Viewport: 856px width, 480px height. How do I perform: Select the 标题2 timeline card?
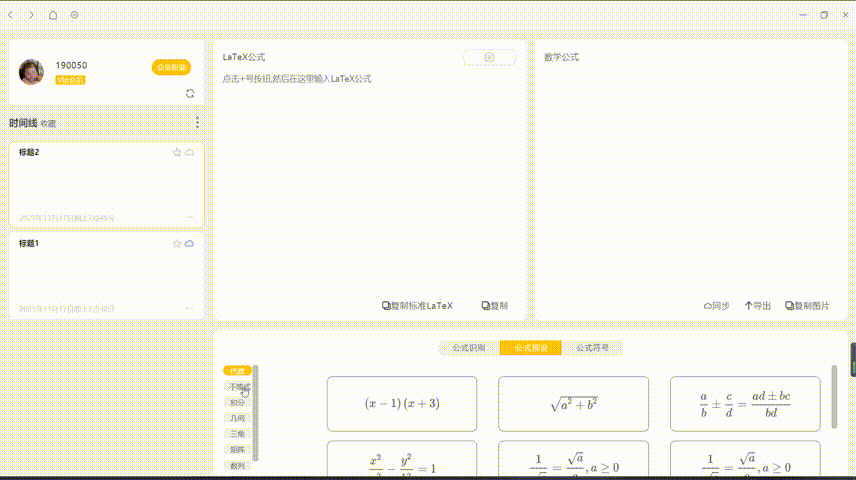point(106,185)
